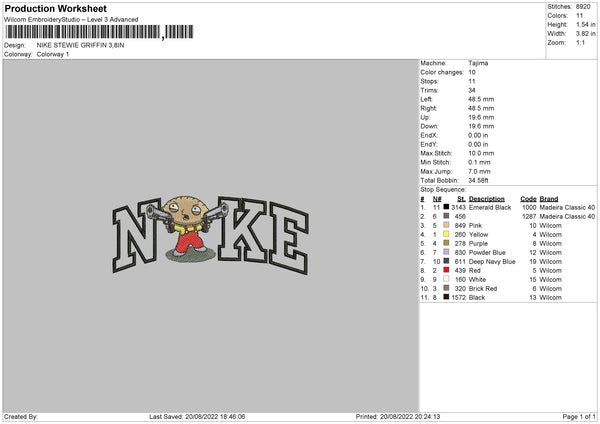Click the embroidered letter E
The width and height of the screenshot is (600, 424).
(x=289, y=238)
